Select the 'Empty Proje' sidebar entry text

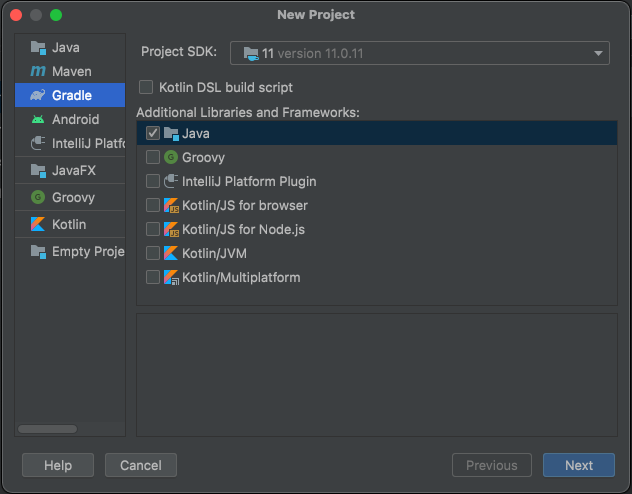88,251
